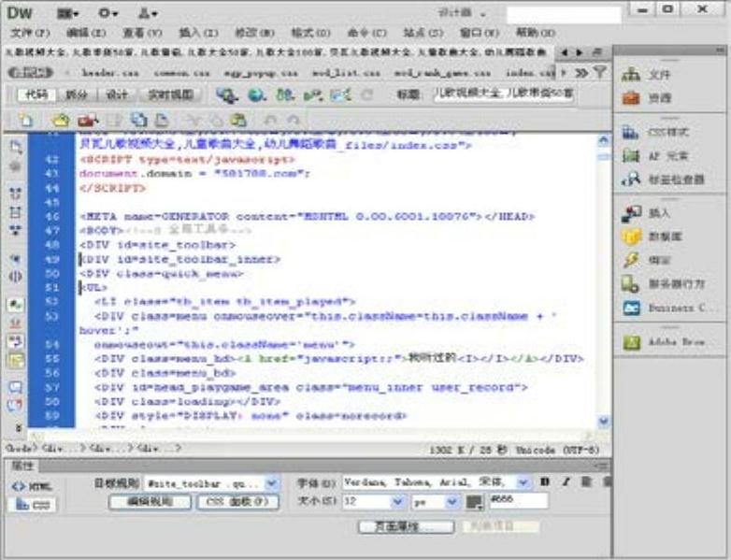Open the 文件 files panel
This screenshot has width=731, height=560.
point(647,74)
